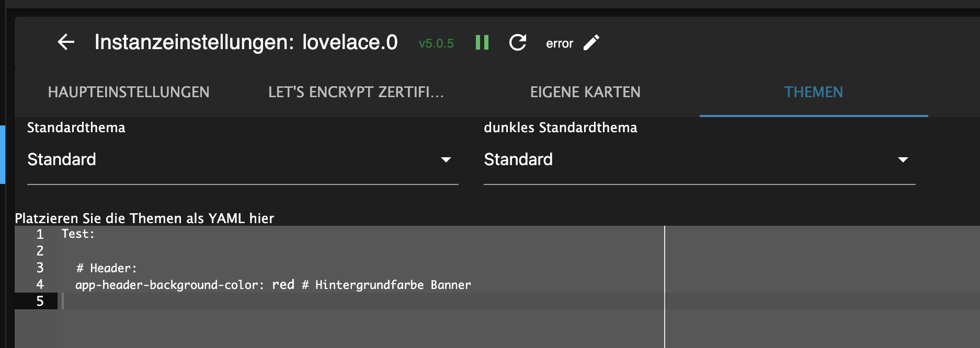Click the error status label
Viewport: 980px width, 348px height.
click(x=559, y=44)
